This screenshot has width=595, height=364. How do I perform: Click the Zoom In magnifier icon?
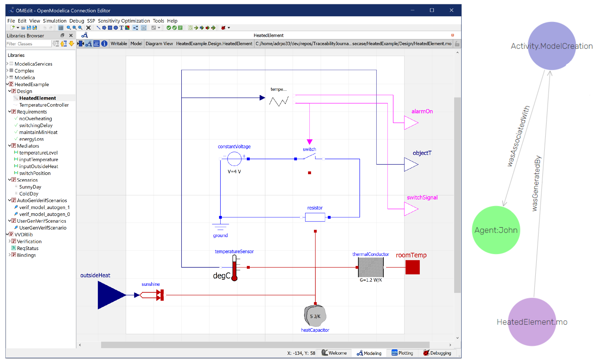click(x=75, y=28)
